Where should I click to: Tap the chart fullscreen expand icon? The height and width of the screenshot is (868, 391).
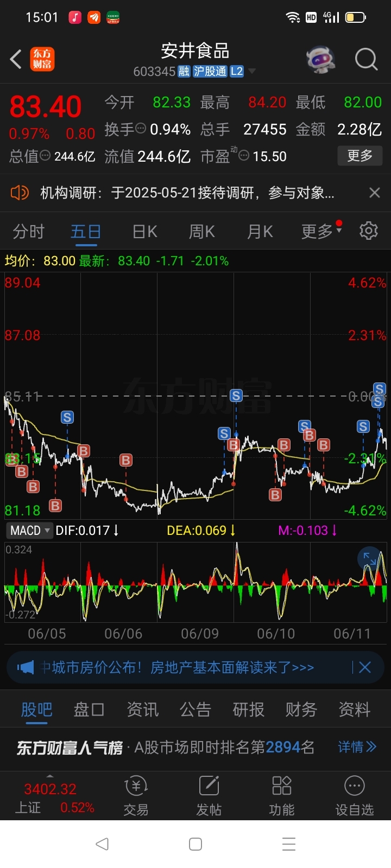370,559
